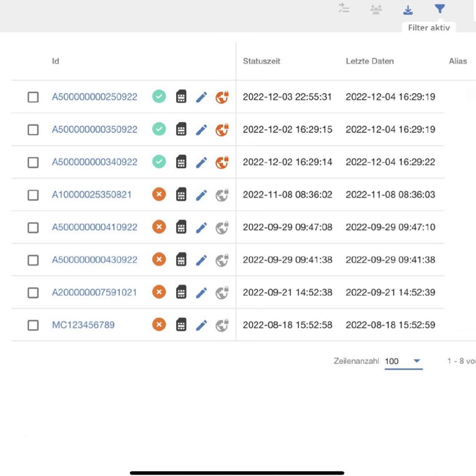Image resolution: width=476 pixels, height=476 pixels.
Task: Edit device A500000000410922 with pencil icon
Action: (201, 227)
